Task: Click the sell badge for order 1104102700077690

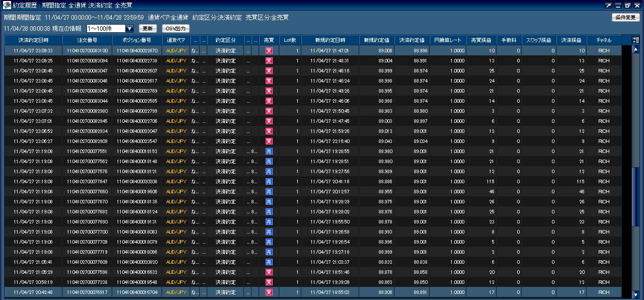Action: [x=269, y=221]
